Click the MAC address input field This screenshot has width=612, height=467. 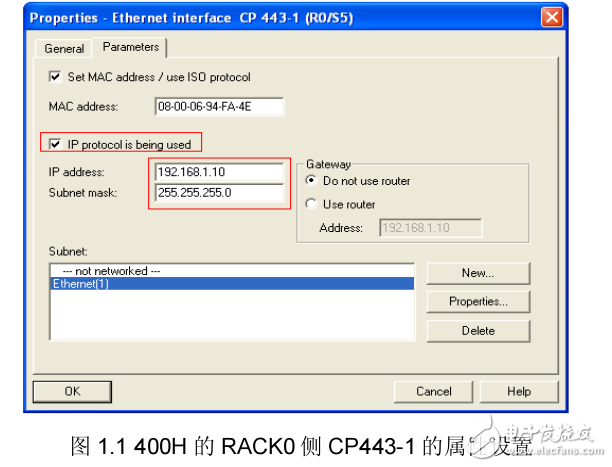[219, 107]
